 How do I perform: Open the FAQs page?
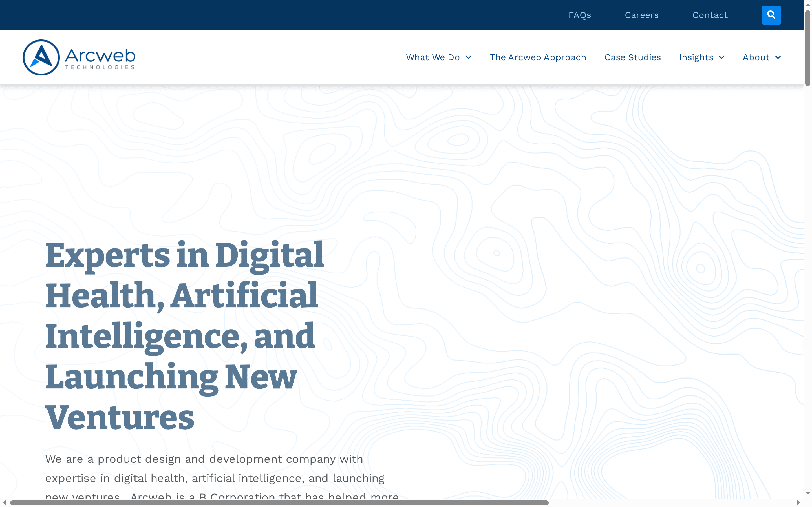coord(579,15)
